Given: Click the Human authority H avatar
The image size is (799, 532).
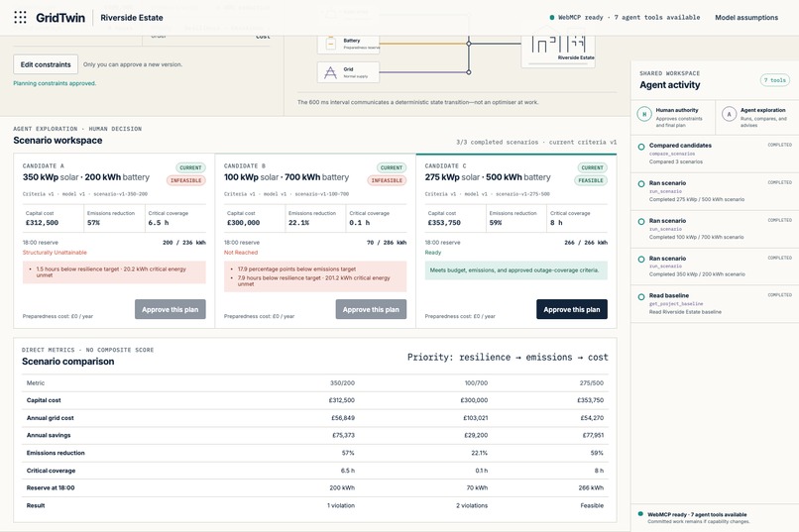Looking at the screenshot, I should [x=644, y=114].
